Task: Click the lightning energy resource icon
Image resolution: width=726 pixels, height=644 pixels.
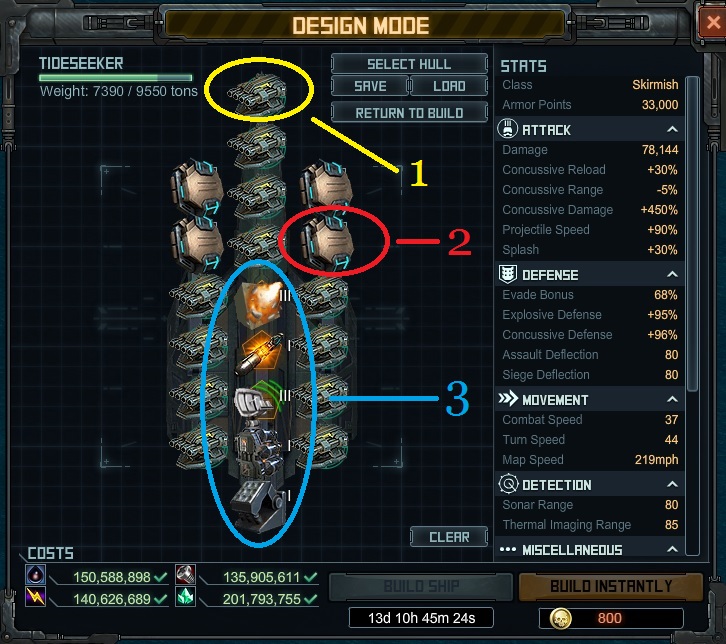Action: [x=35, y=597]
